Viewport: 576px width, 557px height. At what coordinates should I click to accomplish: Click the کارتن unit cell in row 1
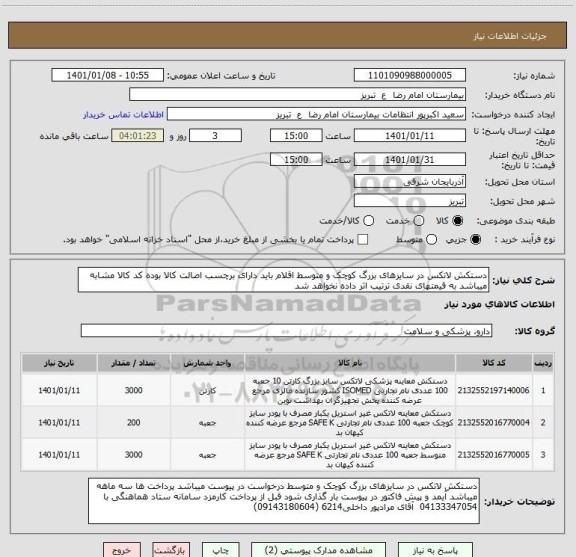pos(207,391)
